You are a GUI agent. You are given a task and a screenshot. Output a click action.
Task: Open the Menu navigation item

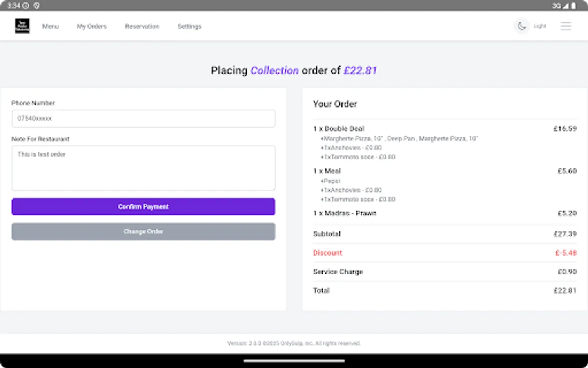pos(51,26)
